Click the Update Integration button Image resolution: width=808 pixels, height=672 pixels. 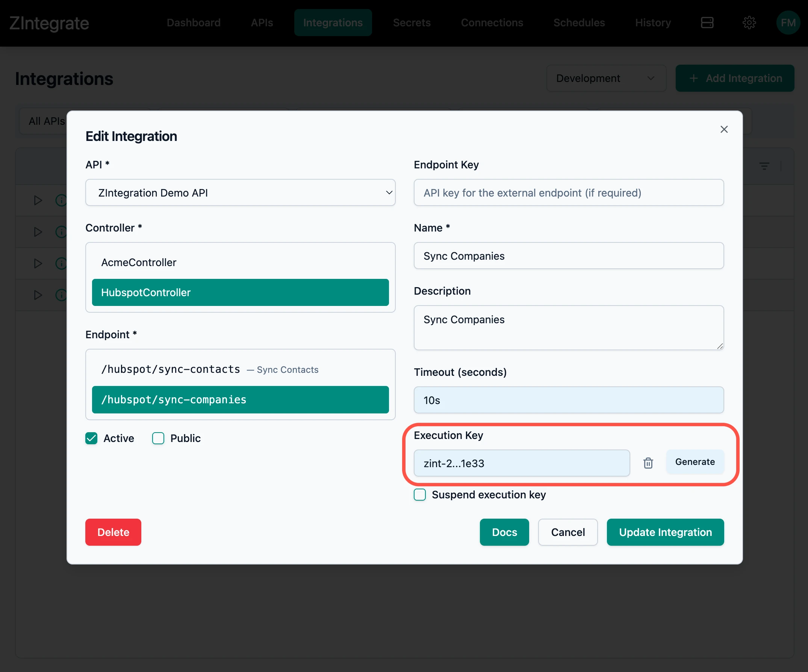(x=665, y=532)
